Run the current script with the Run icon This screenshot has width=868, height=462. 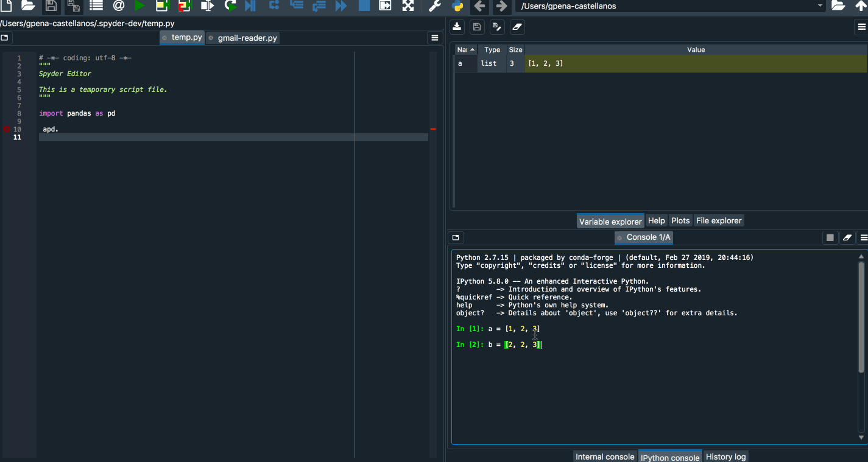139,6
